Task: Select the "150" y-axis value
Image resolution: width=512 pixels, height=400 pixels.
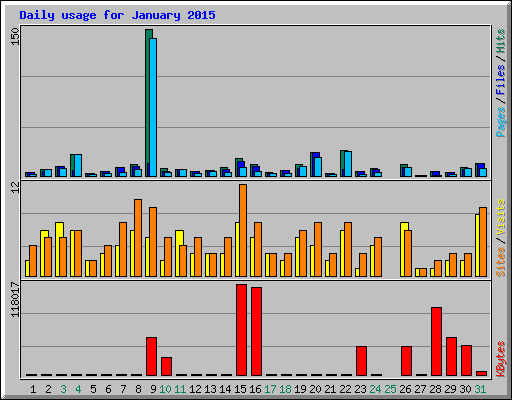Action: [x=15, y=36]
